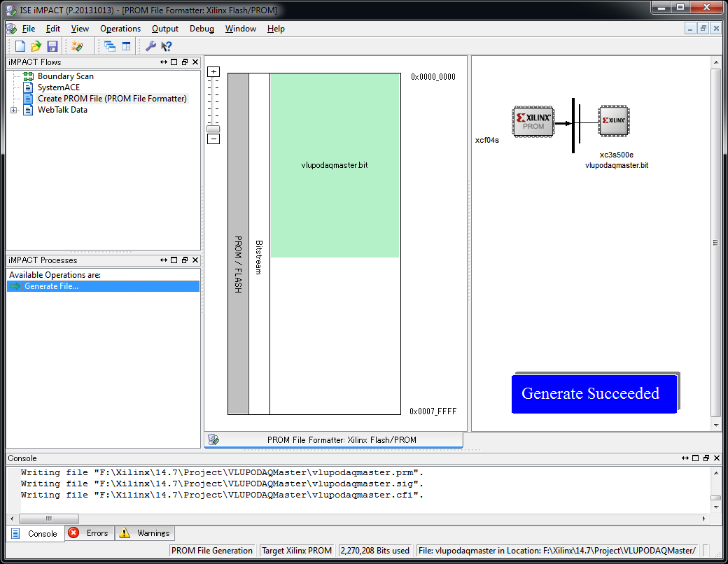Select WebTalk Data flow
The image size is (728, 564).
[x=62, y=110]
